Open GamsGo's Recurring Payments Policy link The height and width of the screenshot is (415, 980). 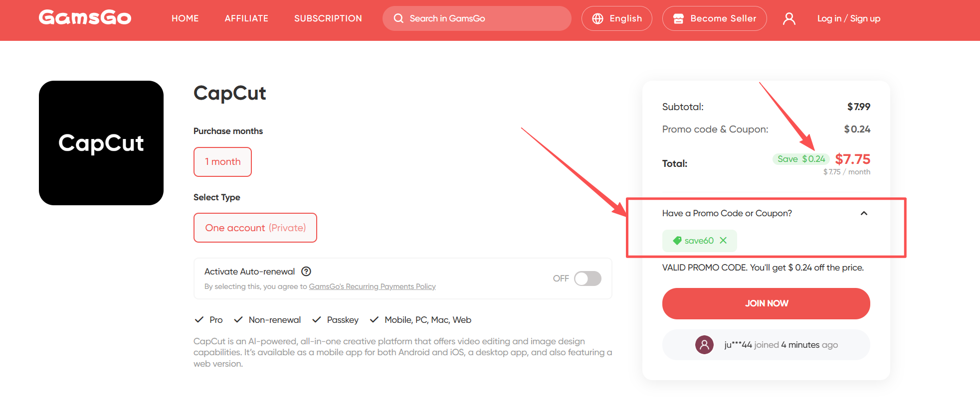(372, 286)
